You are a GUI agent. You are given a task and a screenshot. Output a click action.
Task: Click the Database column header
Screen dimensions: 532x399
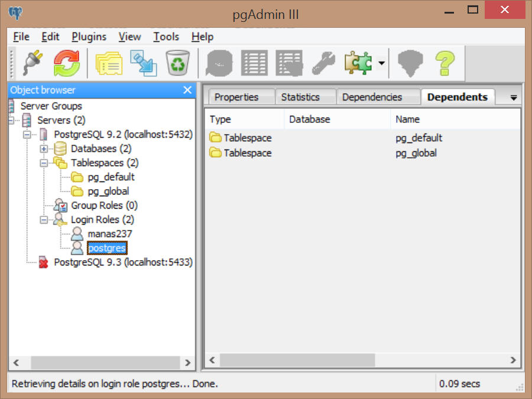pos(338,119)
